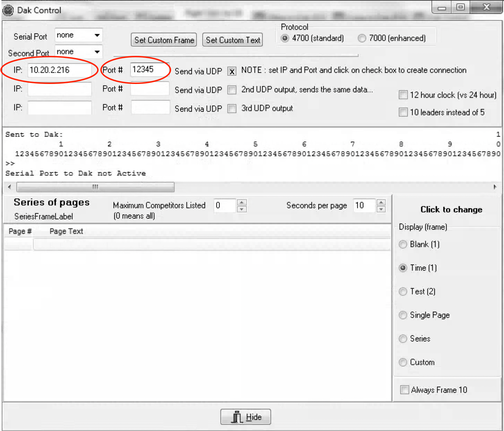
Task: Enable the 3rd UDP output checkbox
Action: pyautogui.click(x=232, y=109)
